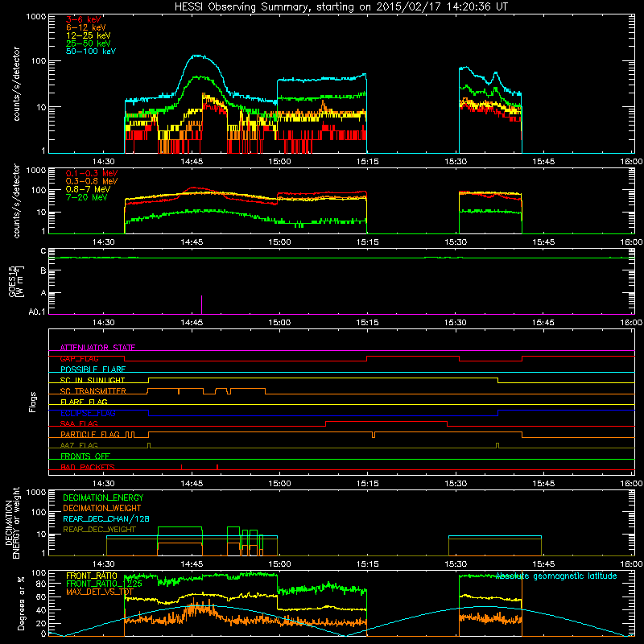Click the 15:00 tick under the MeV panel
Screen dimensions: 644x644
[x=279, y=242]
